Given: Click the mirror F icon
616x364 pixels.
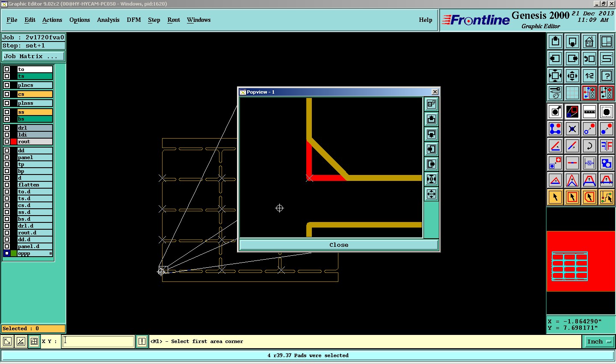Looking at the screenshot, I should pos(607,146).
